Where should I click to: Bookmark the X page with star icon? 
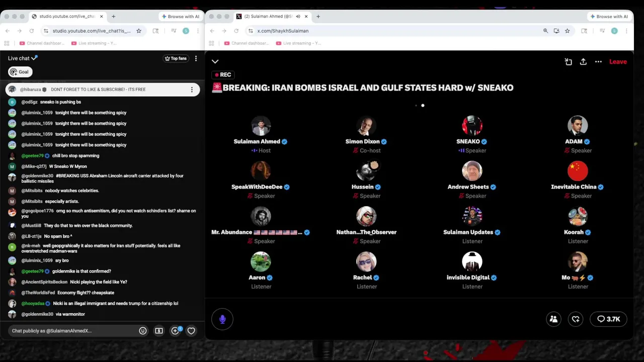(568, 31)
